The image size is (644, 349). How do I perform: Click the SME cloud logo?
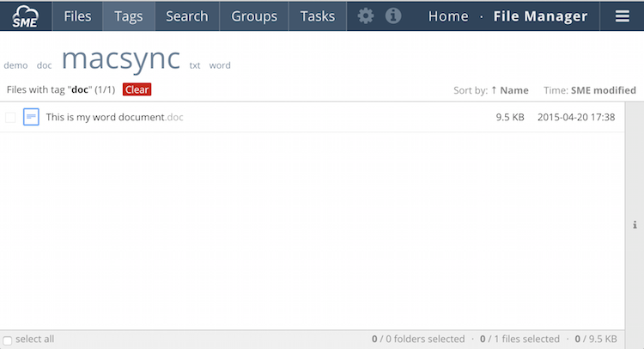coord(26,15)
